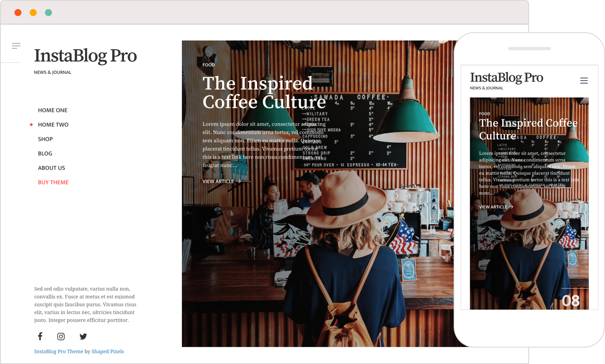Visit the Instagram social icon
Viewport: 605px width, 364px height.
click(x=61, y=336)
